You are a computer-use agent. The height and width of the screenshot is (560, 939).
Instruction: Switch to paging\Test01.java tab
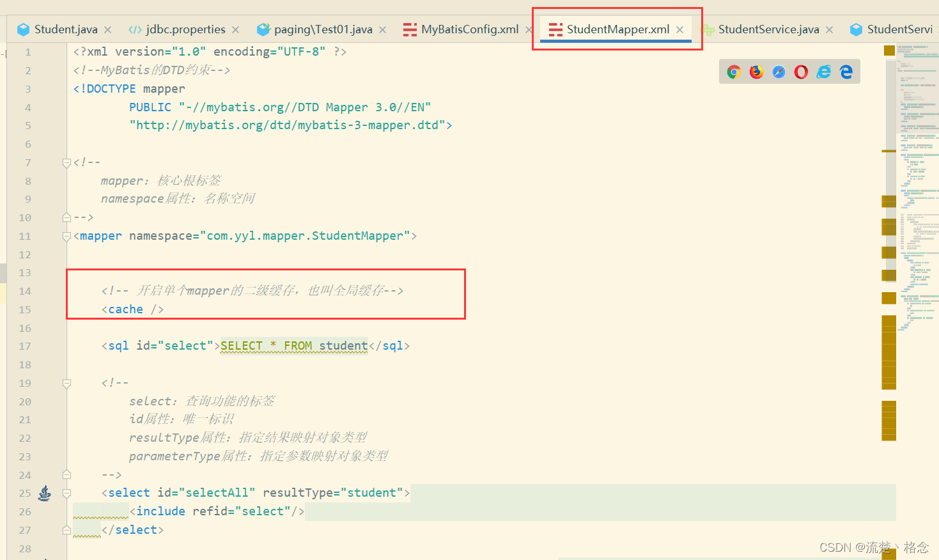323,29
